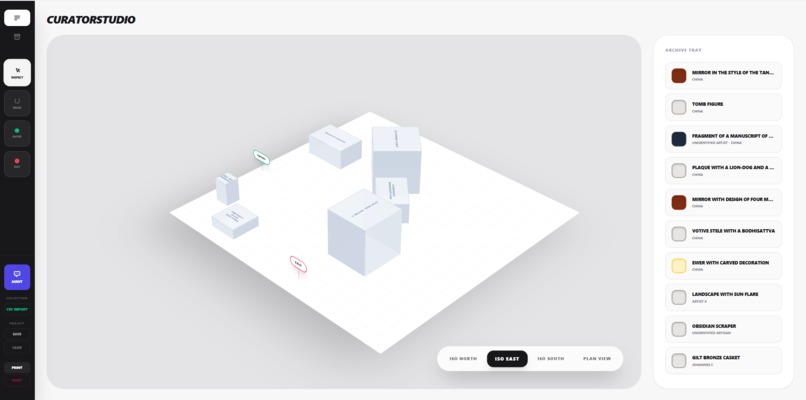Switch to ISO South view
The width and height of the screenshot is (806, 400).
[551, 359]
